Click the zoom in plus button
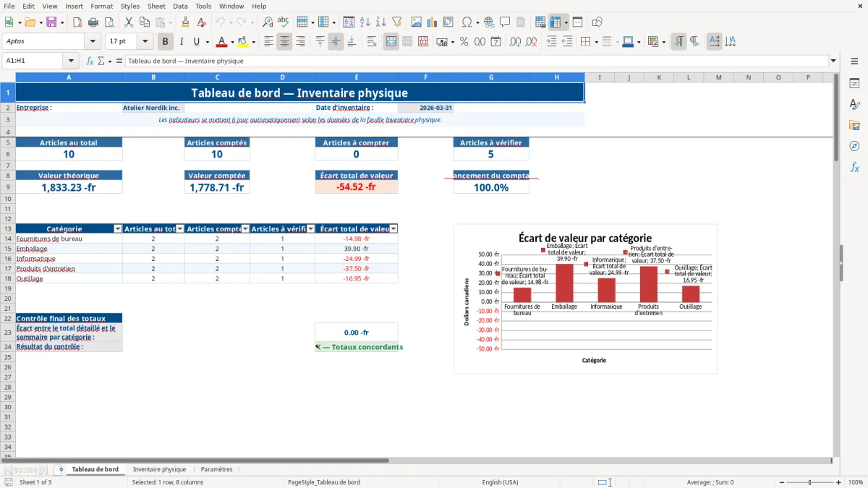Viewport: 868px width, 488px height. click(x=840, y=482)
